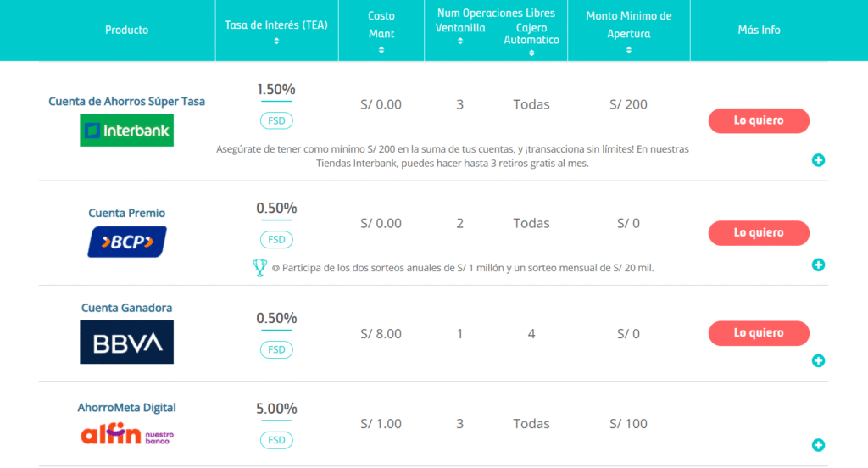Sort by Cajero Automatico operations
Screen dimensions: 868x468
click(531, 53)
